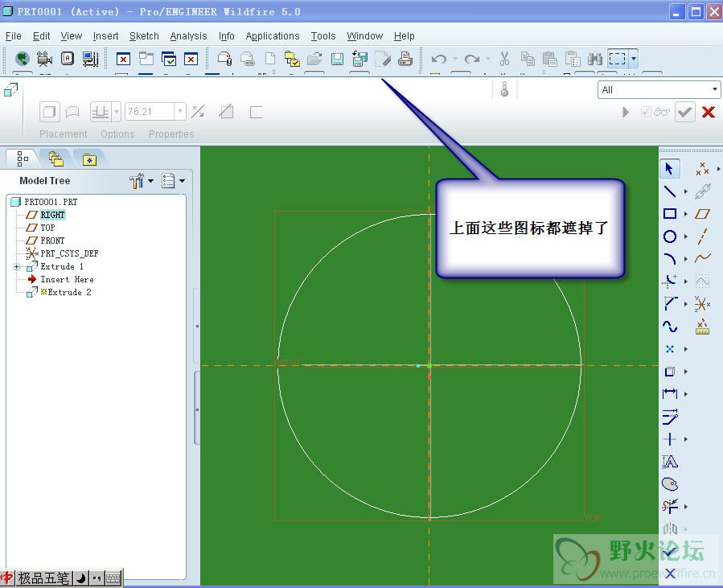Open the Placement panel
723x588 pixels.
(64, 134)
